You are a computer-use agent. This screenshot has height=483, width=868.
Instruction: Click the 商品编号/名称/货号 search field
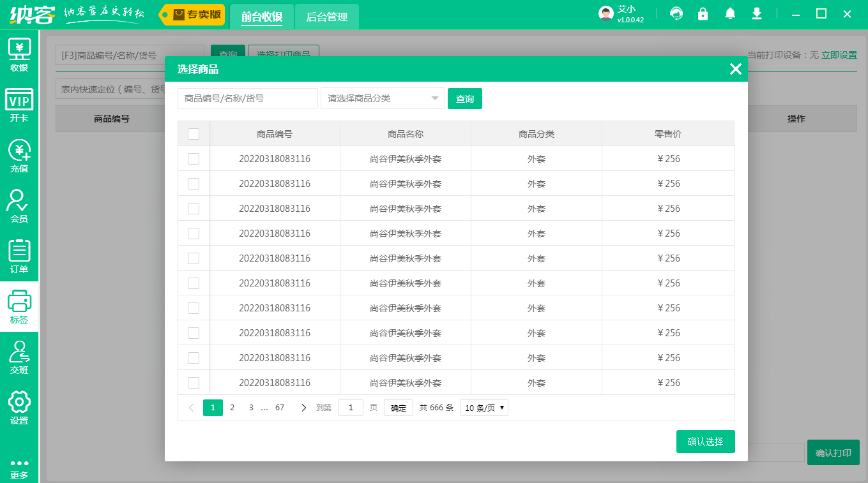tap(247, 98)
